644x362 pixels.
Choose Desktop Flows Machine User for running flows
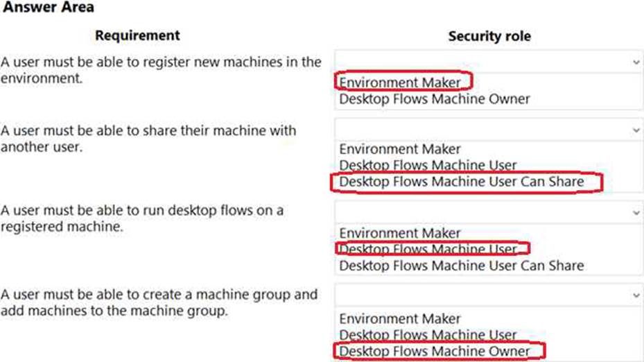(428, 249)
